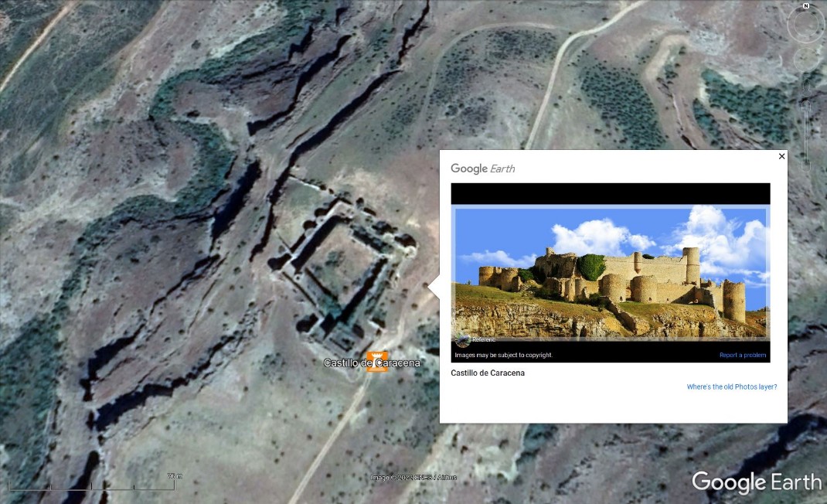The width and height of the screenshot is (827, 504).
Task: Click the scale bar legend on map
Action: pyautogui.click(x=92, y=483)
